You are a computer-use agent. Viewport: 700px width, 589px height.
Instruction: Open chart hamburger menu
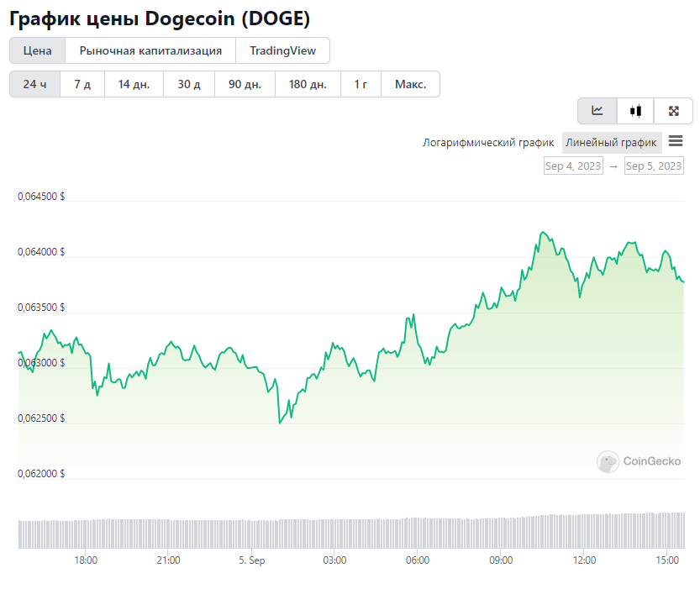click(676, 141)
